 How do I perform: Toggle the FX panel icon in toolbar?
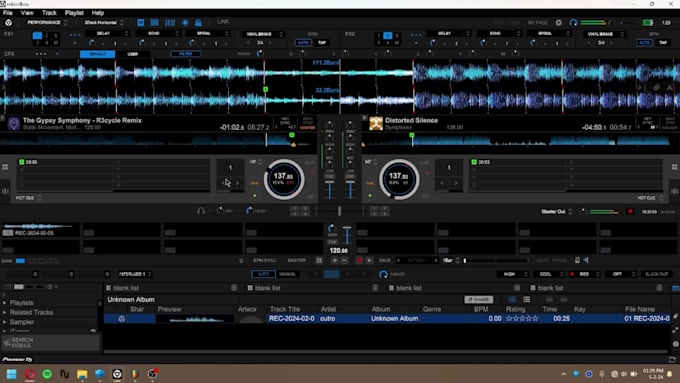point(141,23)
